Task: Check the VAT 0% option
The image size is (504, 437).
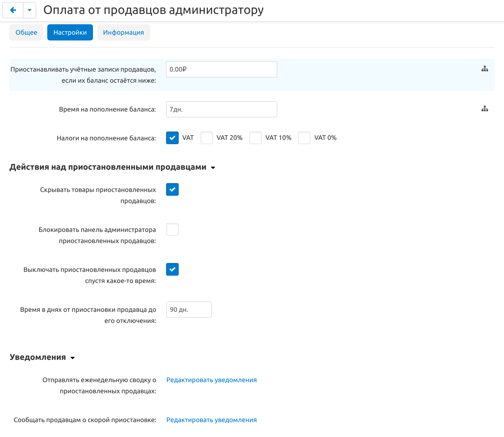Action: [x=304, y=138]
